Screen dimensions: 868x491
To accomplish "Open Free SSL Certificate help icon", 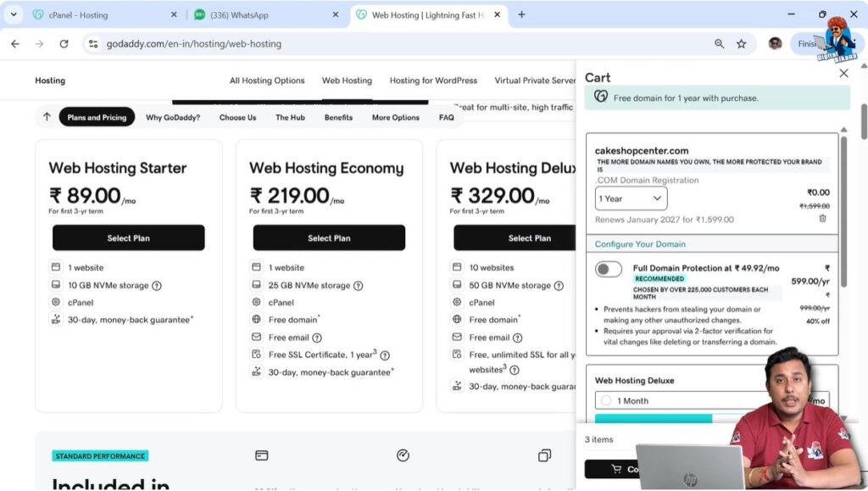I will (x=385, y=355).
